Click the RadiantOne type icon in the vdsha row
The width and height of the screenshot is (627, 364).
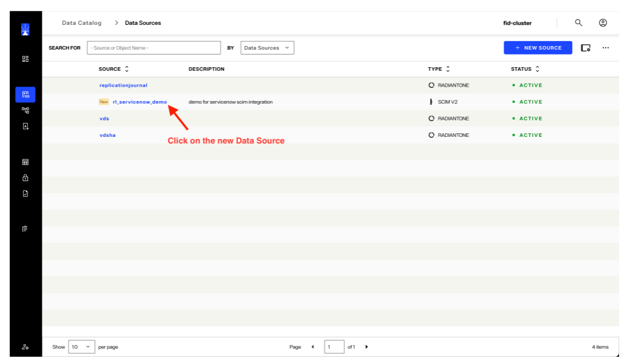pos(431,135)
